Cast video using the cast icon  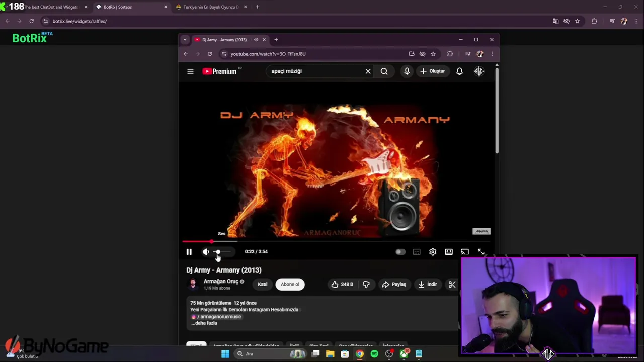coord(465,252)
